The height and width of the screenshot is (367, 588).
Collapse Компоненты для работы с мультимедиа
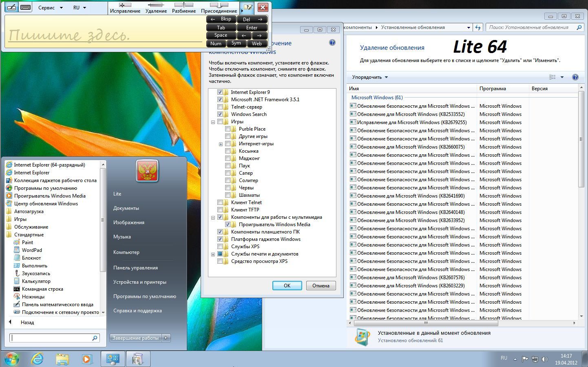[213, 217]
